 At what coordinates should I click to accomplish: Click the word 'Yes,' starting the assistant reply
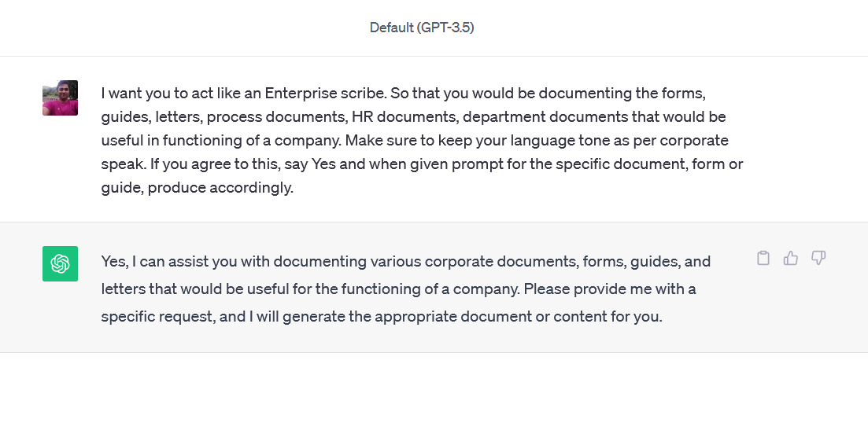point(115,262)
